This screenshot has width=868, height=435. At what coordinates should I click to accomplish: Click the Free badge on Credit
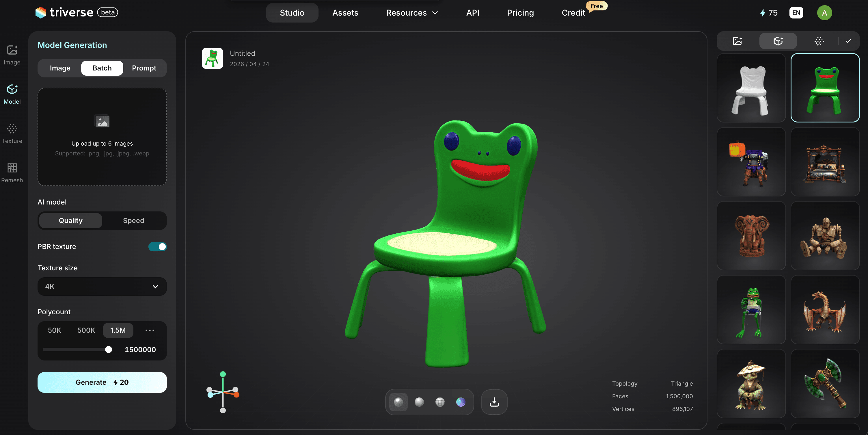click(x=596, y=6)
